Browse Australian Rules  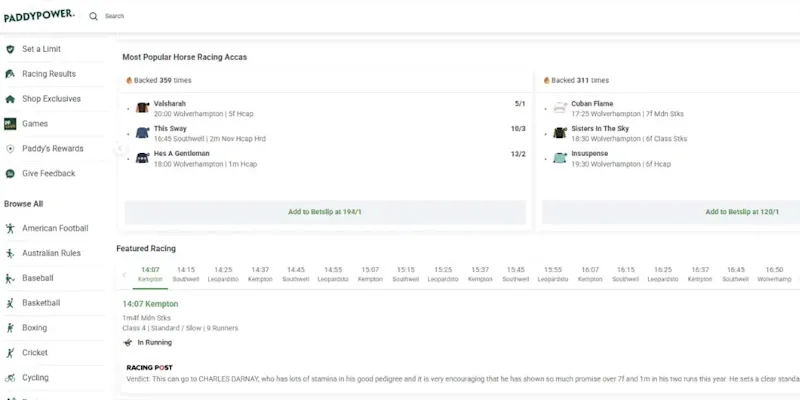[51, 254]
